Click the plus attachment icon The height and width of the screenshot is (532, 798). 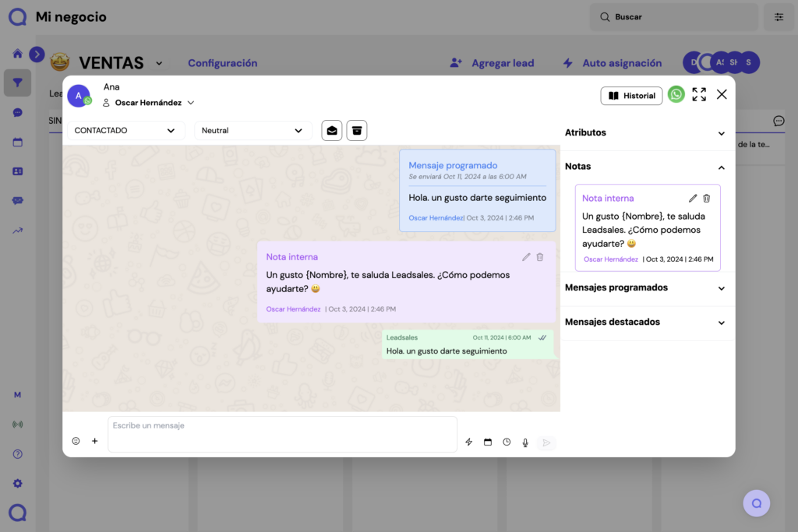point(95,441)
